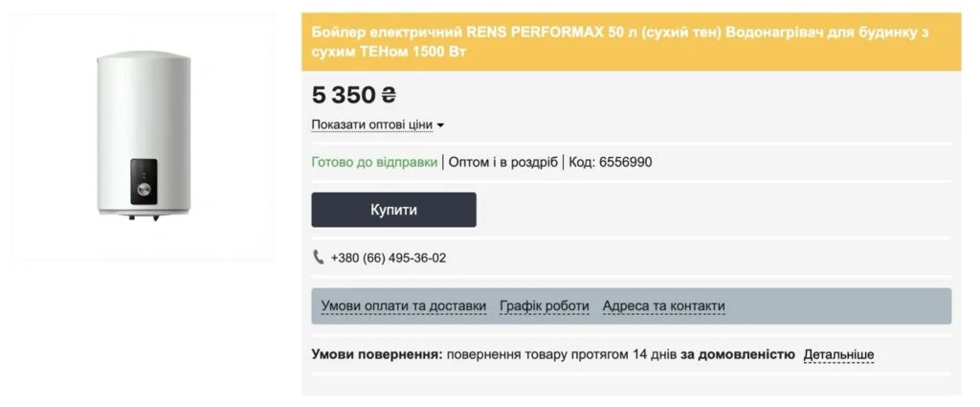Image resolution: width=980 pixels, height=407 pixels.
Task: Click "Готово до відправки" status text
Action: point(374,162)
